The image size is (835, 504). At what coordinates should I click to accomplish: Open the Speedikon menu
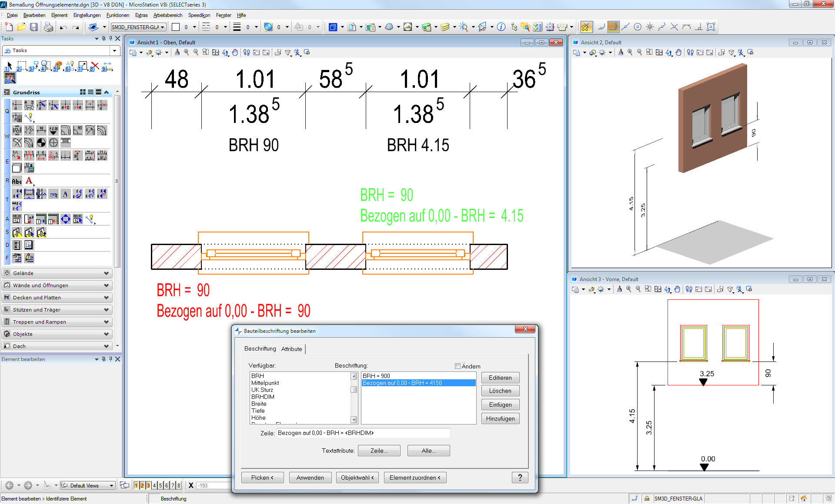pyautogui.click(x=199, y=15)
